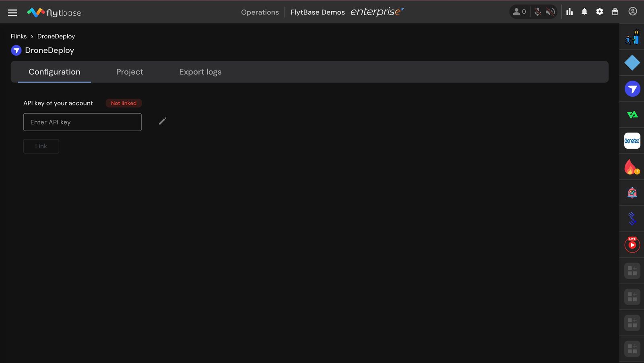Click the Not linked status badge
The width and height of the screenshot is (644, 363).
tap(124, 103)
